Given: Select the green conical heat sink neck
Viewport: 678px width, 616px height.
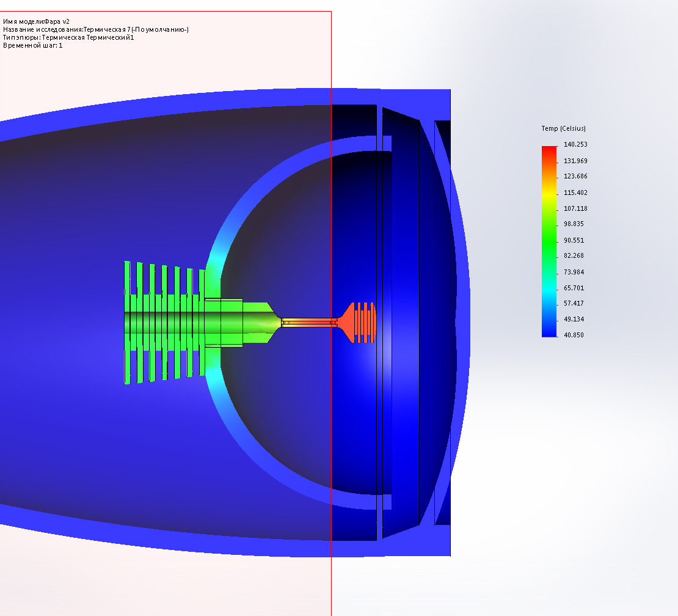Looking at the screenshot, I should 261,323.
